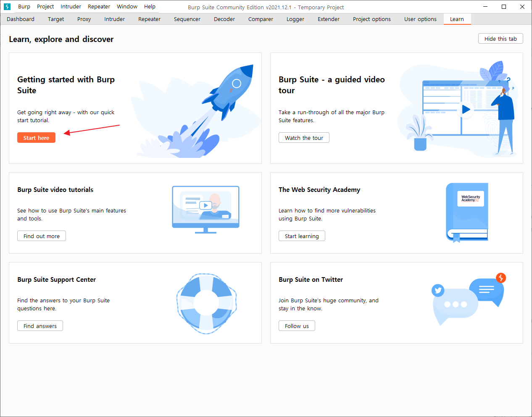The image size is (532, 417).
Task: Switch to the Proxy tab
Action: click(84, 19)
